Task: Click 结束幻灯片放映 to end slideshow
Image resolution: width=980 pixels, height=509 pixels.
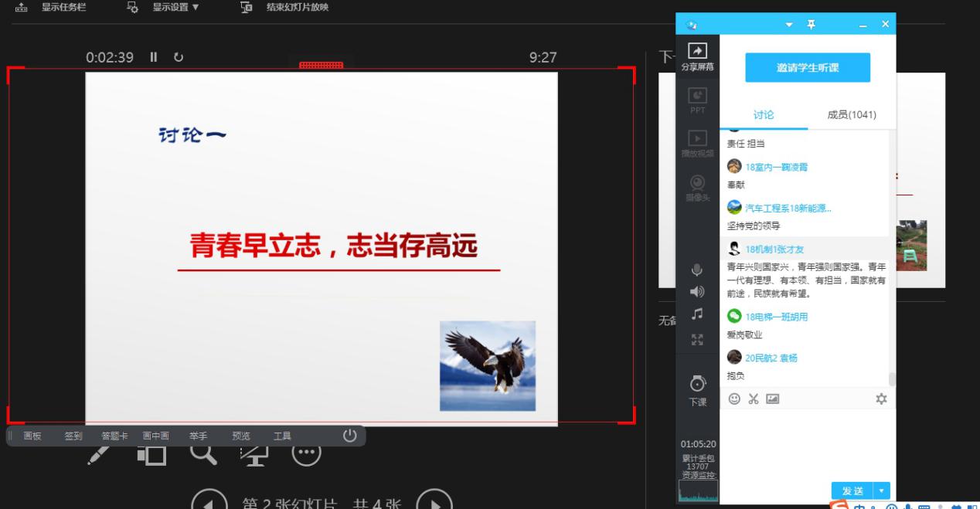Action: point(288,8)
